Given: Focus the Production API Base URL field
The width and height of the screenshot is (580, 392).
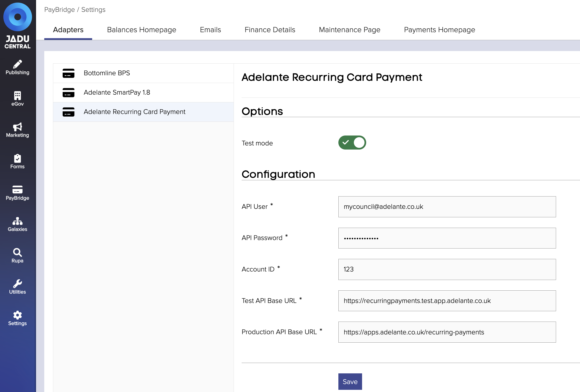Looking at the screenshot, I should [x=447, y=332].
